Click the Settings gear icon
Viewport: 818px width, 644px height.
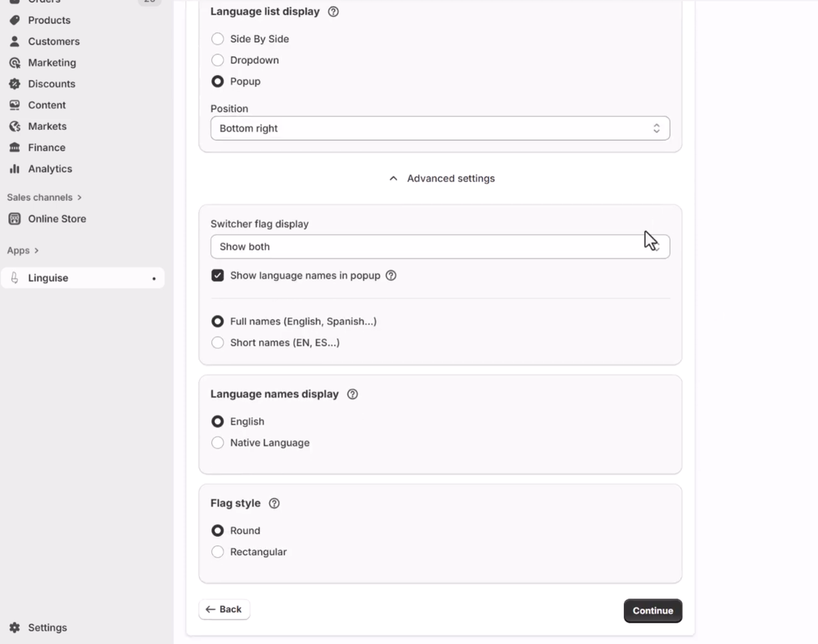15,628
